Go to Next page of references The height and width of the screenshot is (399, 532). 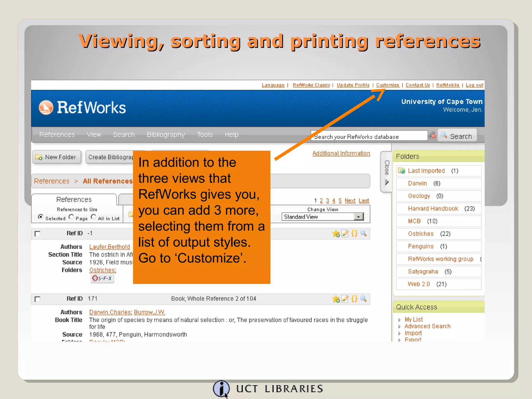click(x=350, y=201)
